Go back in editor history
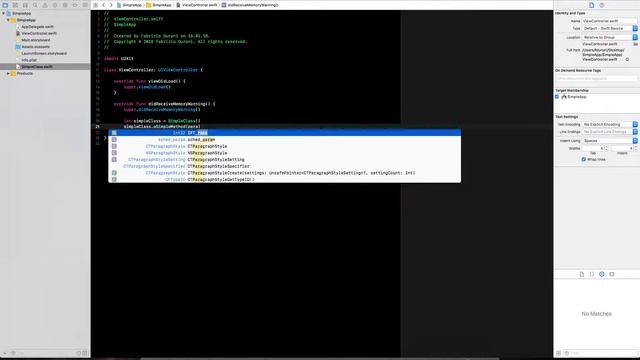The height and width of the screenshot is (360, 640). 104,5
